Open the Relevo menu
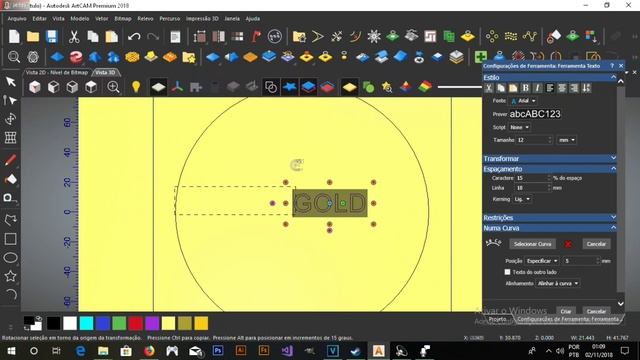The height and width of the screenshot is (360, 640). (145, 19)
